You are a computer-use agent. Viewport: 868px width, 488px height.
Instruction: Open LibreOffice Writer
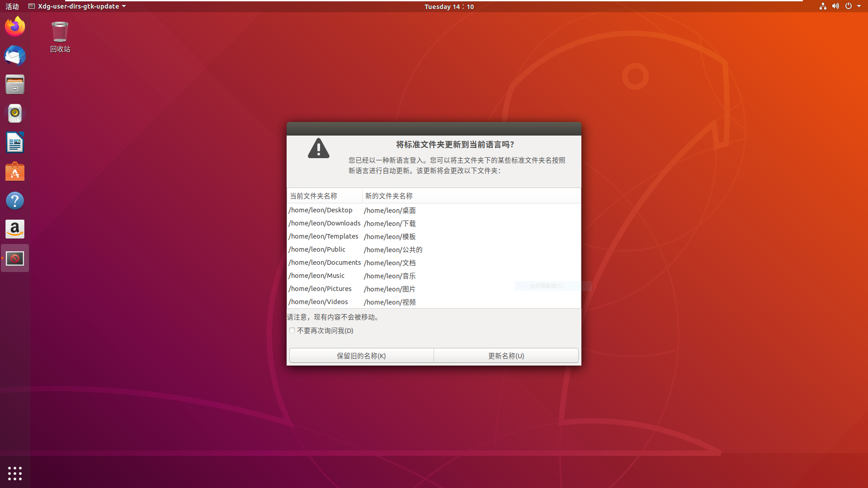click(15, 142)
